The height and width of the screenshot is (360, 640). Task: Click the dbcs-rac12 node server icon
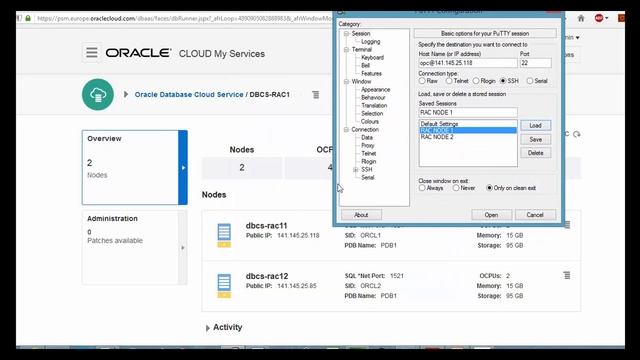tap(224, 286)
